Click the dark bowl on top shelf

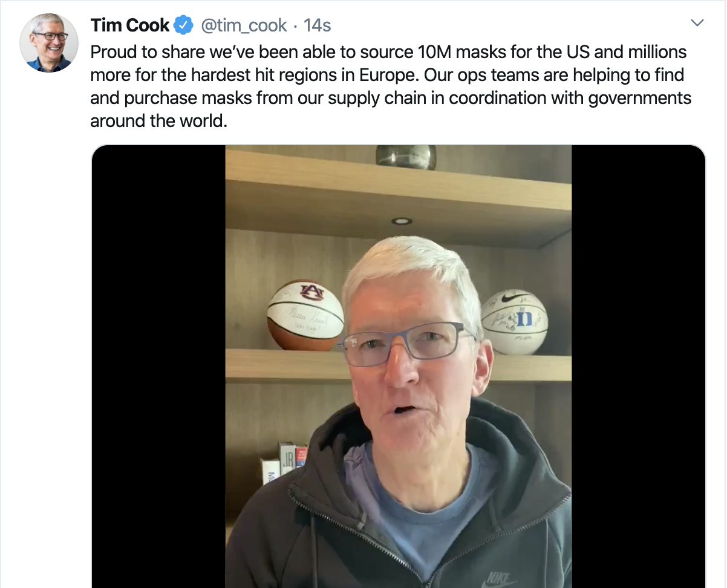pyautogui.click(x=406, y=157)
